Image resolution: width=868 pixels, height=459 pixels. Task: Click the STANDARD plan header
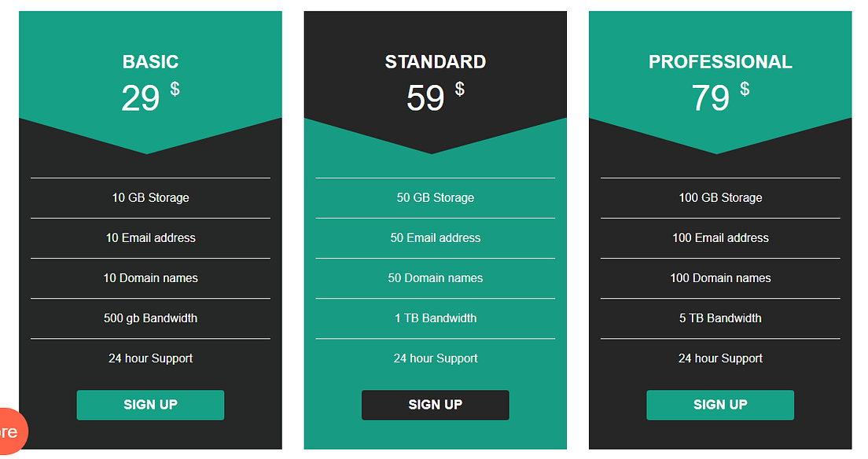point(435,61)
